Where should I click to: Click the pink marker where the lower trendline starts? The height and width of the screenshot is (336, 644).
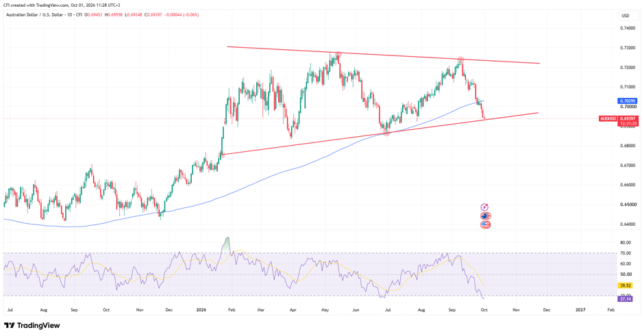pyautogui.click(x=222, y=155)
